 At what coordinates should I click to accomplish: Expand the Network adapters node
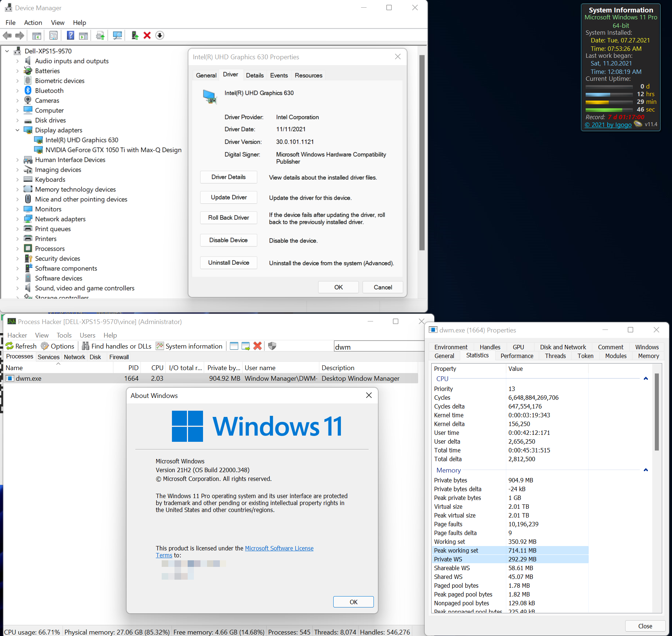coord(17,219)
